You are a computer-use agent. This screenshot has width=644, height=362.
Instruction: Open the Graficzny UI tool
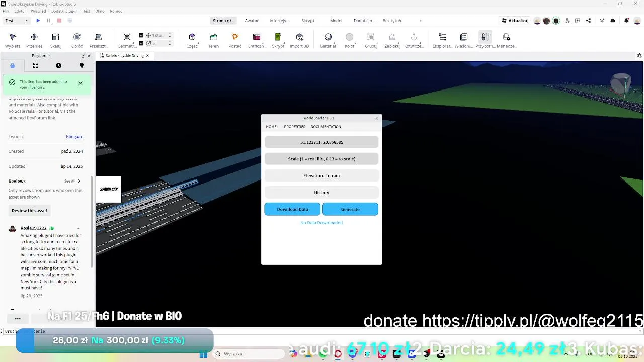coord(257,40)
